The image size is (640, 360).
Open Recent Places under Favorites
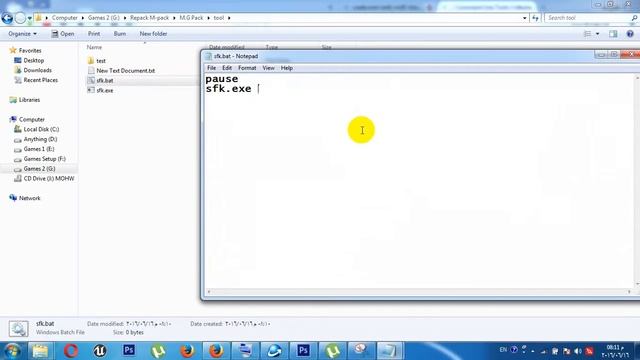[x=40, y=80]
